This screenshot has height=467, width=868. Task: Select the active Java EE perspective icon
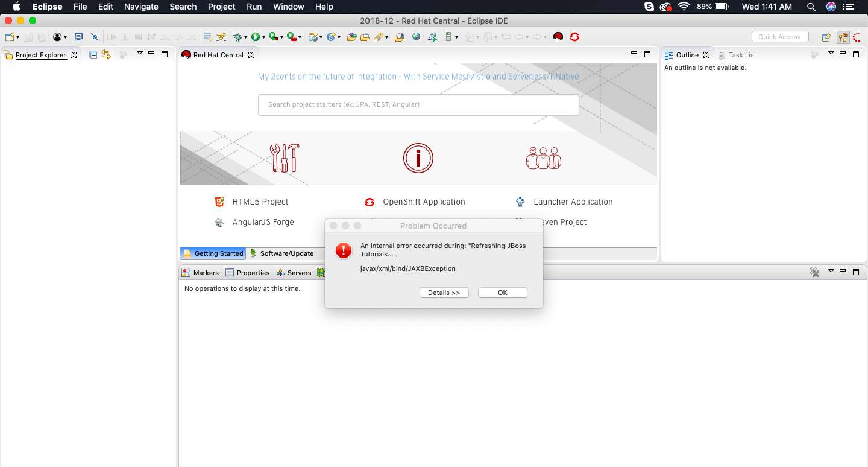(x=843, y=37)
